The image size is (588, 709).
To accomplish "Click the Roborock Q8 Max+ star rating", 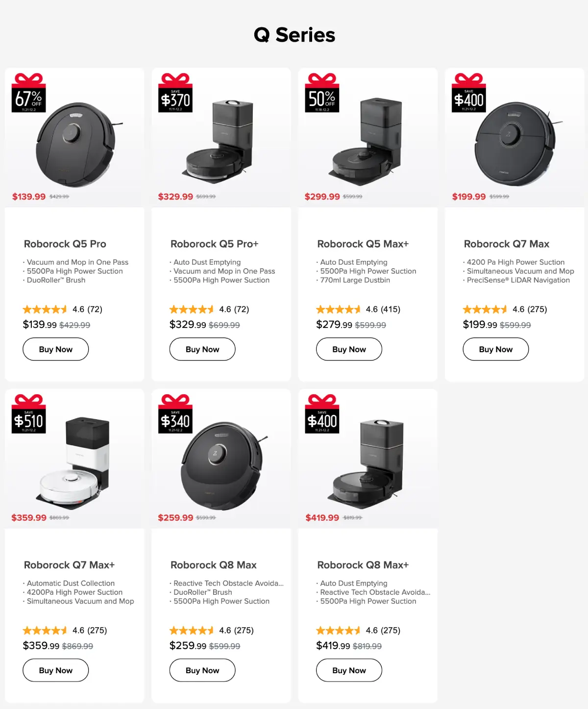I will pyautogui.click(x=338, y=631).
